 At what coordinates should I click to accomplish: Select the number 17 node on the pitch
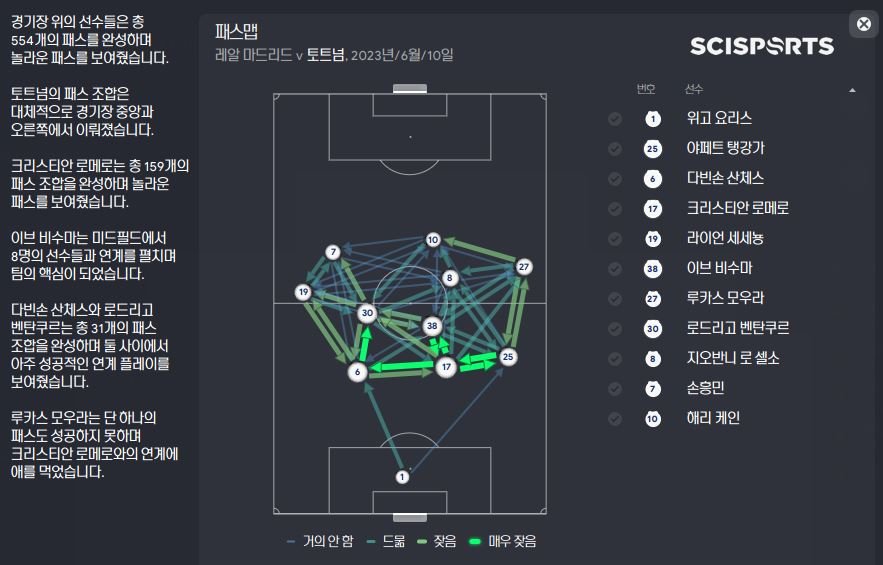point(447,368)
